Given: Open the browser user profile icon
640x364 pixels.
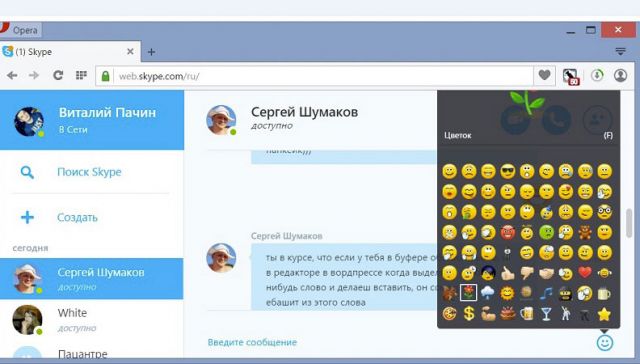Looking at the screenshot, I should point(620,75).
